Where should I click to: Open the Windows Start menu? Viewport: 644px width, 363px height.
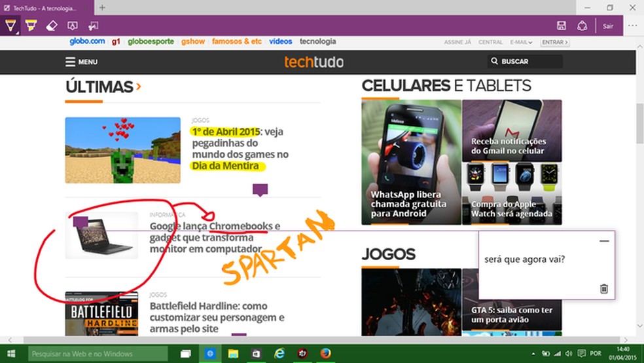11,354
